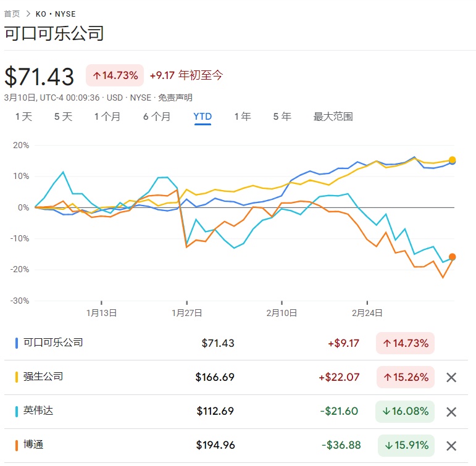Remove 博通 from the comparison list
Image resolution: width=476 pixels, height=466 pixels.
(451, 446)
